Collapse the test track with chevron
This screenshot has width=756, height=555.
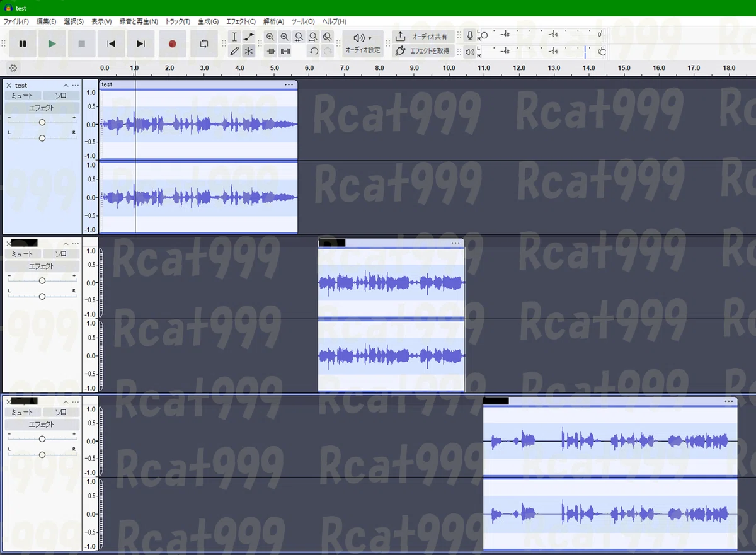[66, 85]
